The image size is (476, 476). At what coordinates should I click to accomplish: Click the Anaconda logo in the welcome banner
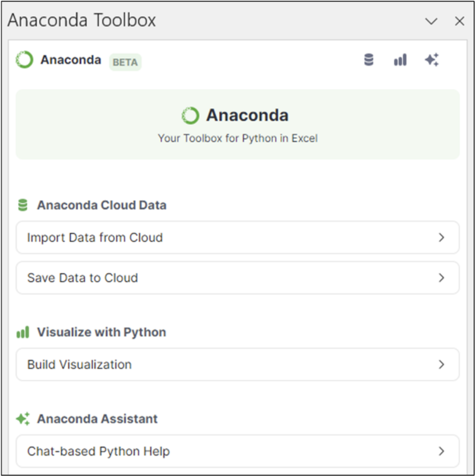[x=191, y=115]
